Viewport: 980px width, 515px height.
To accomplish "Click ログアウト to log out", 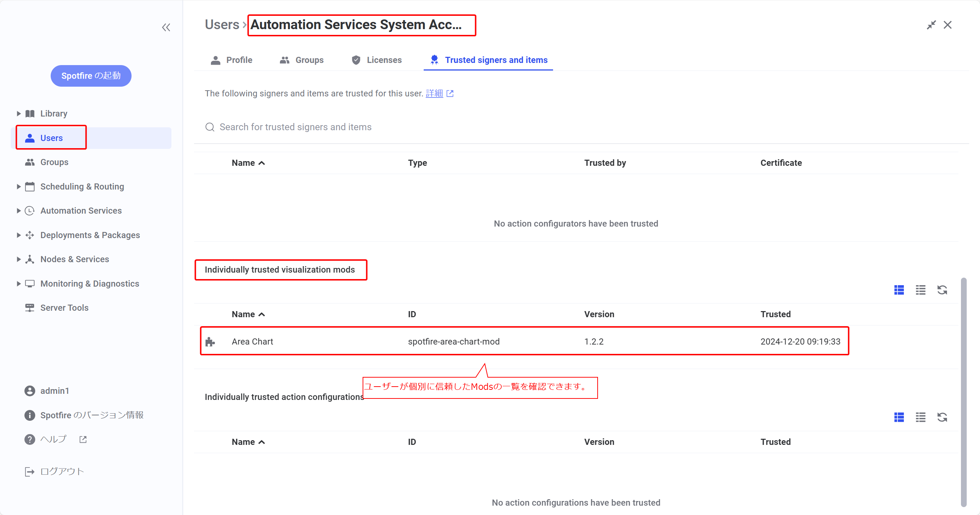I will (x=62, y=471).
